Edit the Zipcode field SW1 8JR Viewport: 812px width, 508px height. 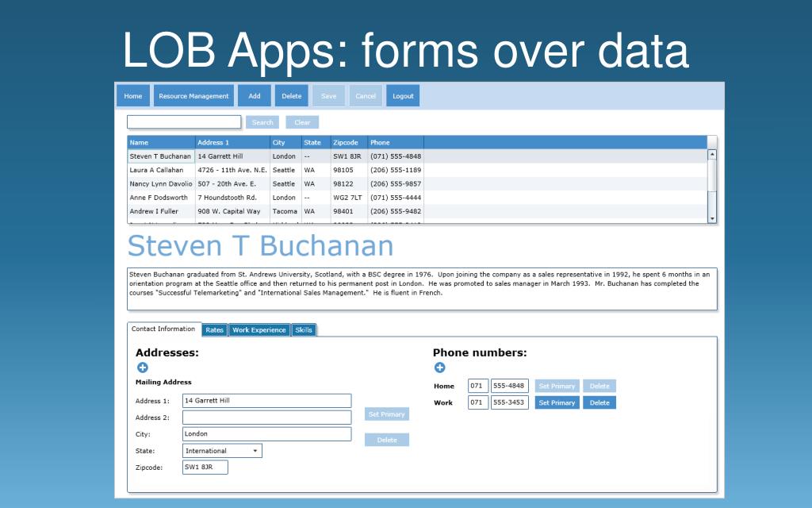click(x=205, y=467)
